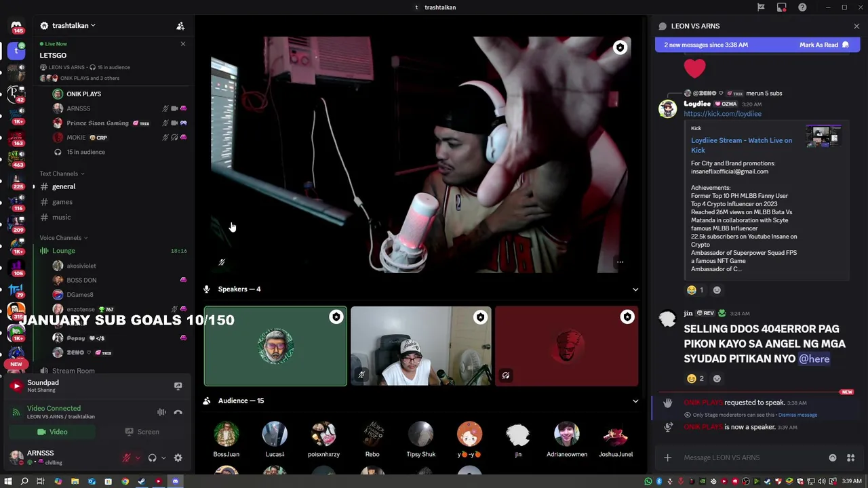Toggle headphone deafen button
868x488 pixels.
(x=152, y=457)
